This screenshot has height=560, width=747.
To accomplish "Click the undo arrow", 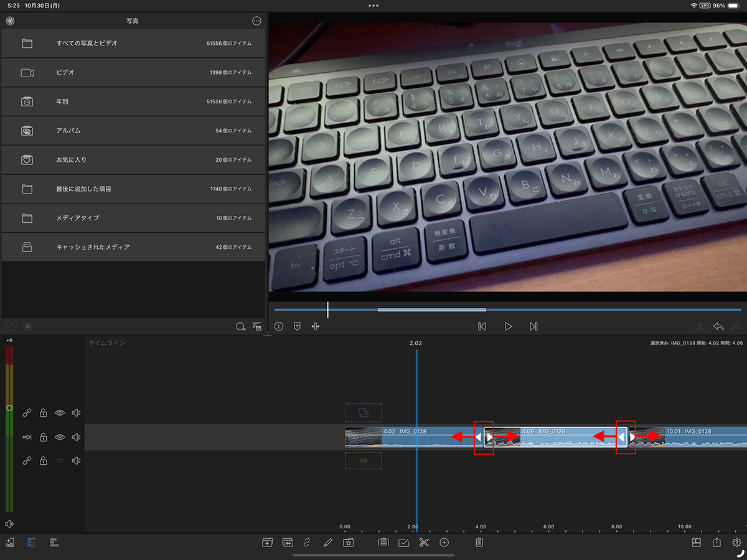I will (718, 326).
